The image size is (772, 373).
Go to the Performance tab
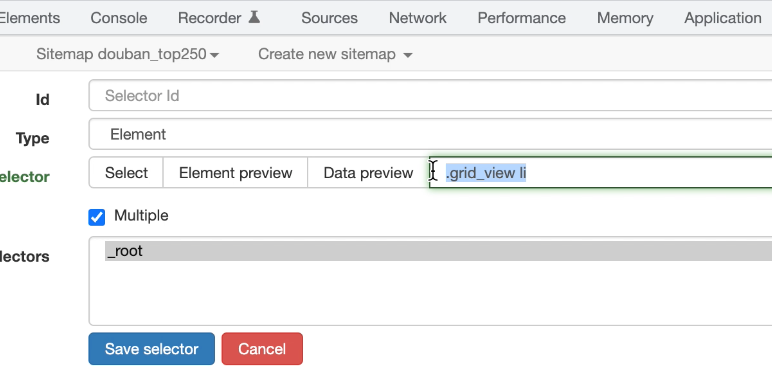tap(521, 18)
